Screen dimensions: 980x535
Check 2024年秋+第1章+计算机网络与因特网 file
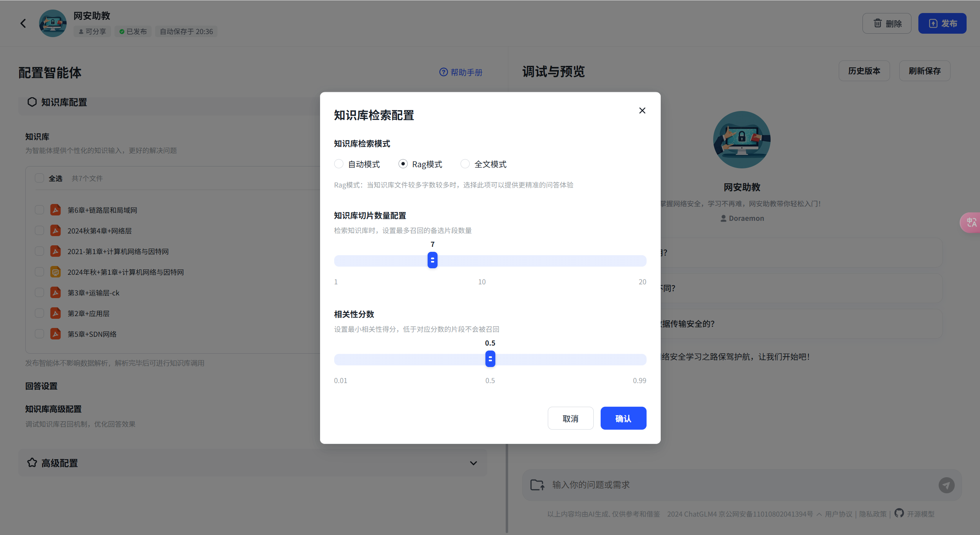click(39, 272)
